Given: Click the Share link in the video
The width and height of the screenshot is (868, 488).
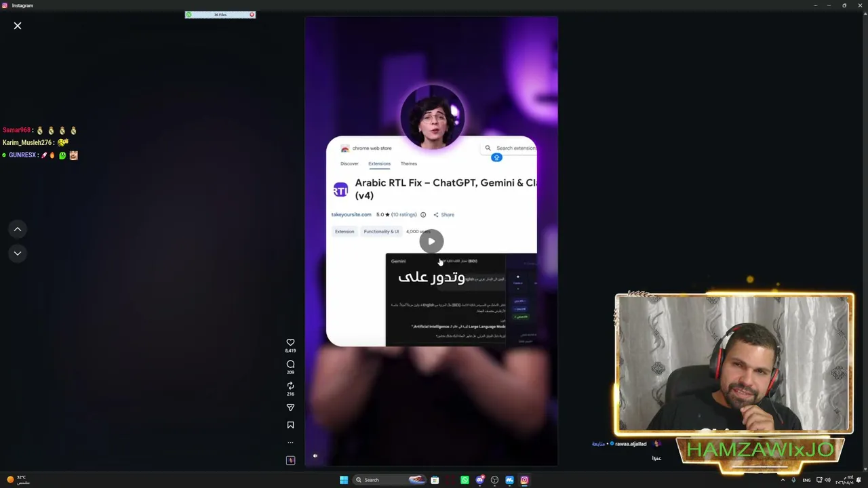Looking at the screenshot, I should point(444,215).
